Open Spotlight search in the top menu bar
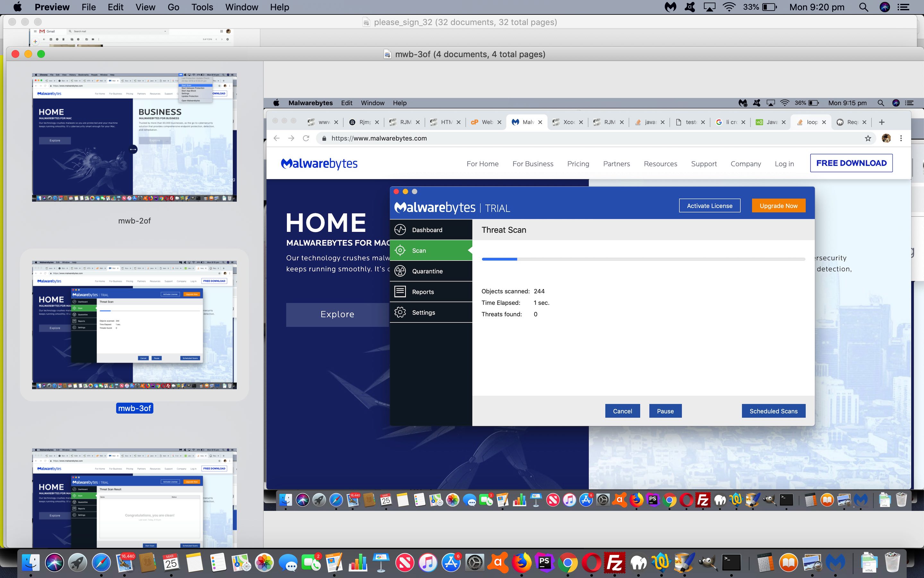This screenshot has height=578, width=924. (864, 7)
